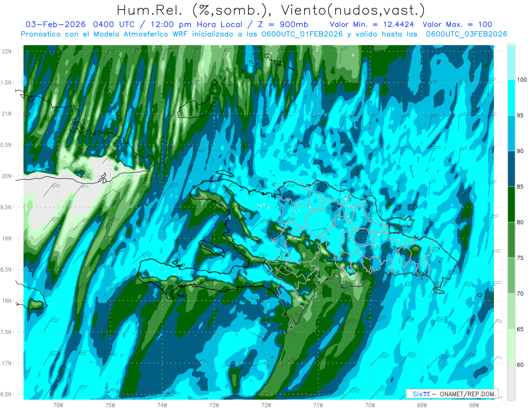Select the dark green 80–85 color bar segment
Image resolution: width=532 pixels, height=411 pixels.
(511, 204)
